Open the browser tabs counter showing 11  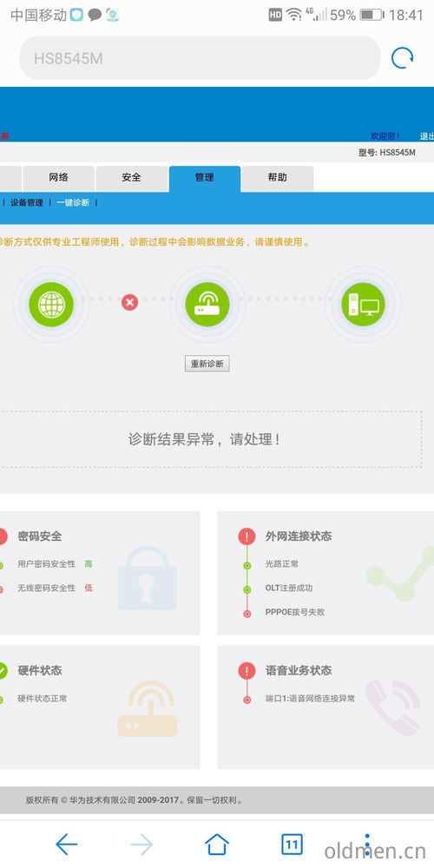(x=293, y=845)
